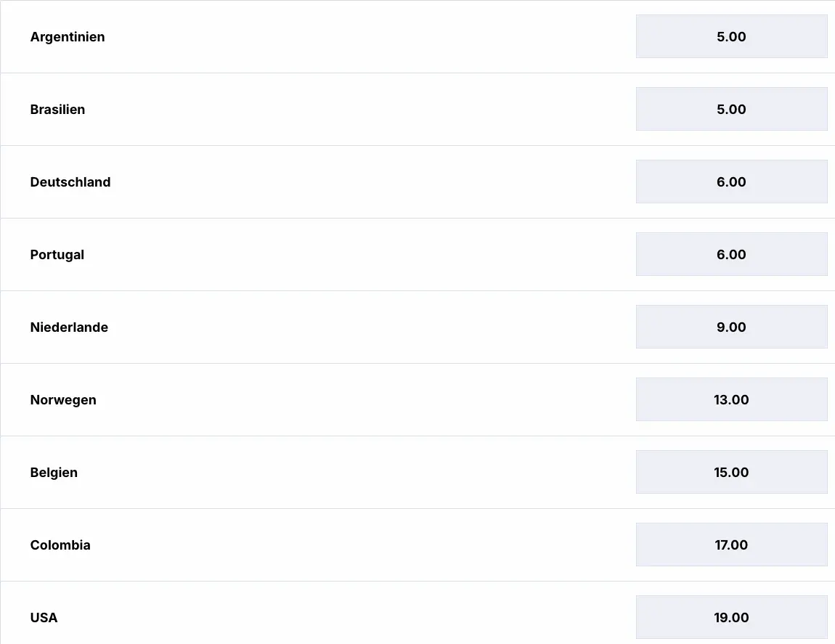Select the Deutschland team name text
The height and width of the screenshot is (644, 835).
tap(70, 182)
